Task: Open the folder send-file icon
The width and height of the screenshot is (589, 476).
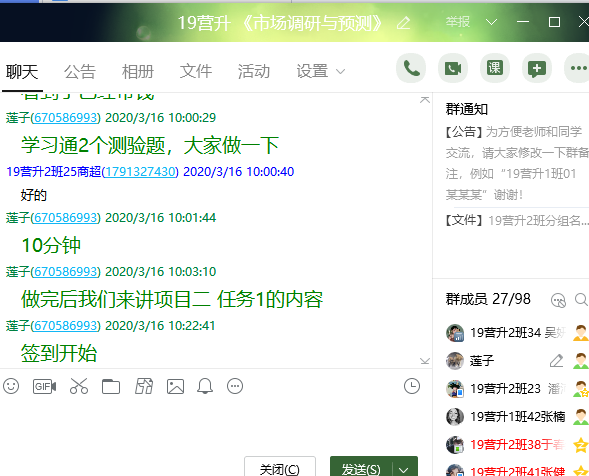Action: point(111,386)
